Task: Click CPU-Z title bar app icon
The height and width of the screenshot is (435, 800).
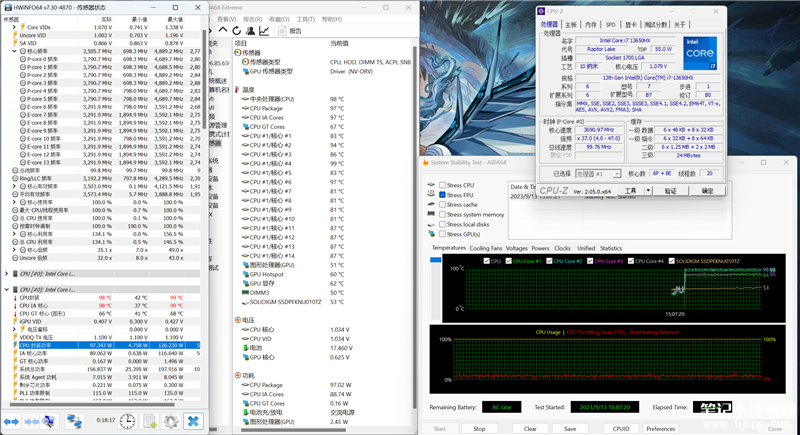Action: coord(541,11)
